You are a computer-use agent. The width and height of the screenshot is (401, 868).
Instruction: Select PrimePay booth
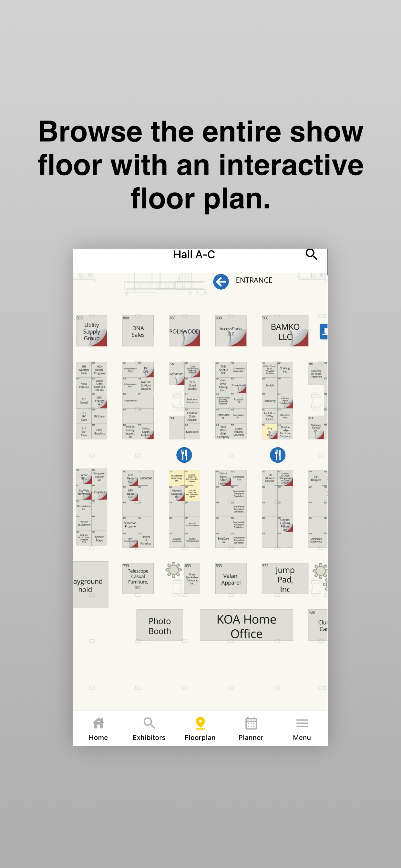tap(270, 401)
